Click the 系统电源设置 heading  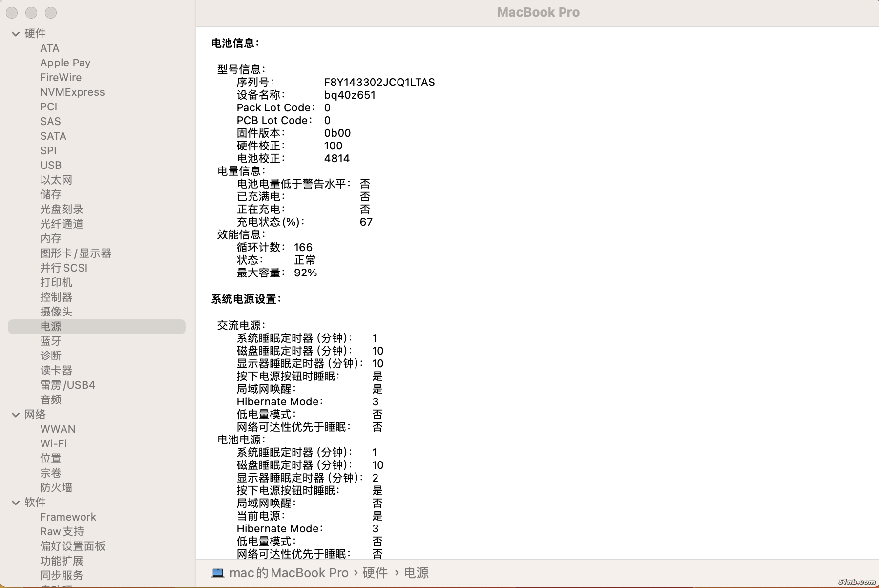tap(246, 299)
